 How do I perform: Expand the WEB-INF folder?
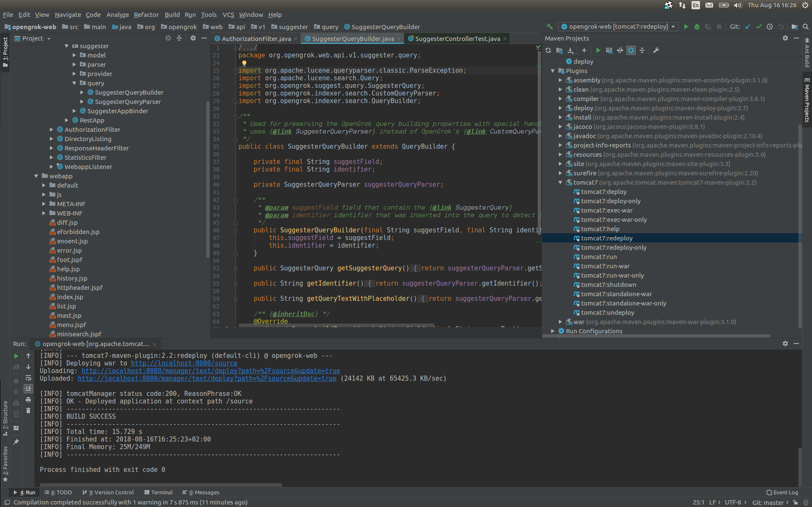(44, 213)
